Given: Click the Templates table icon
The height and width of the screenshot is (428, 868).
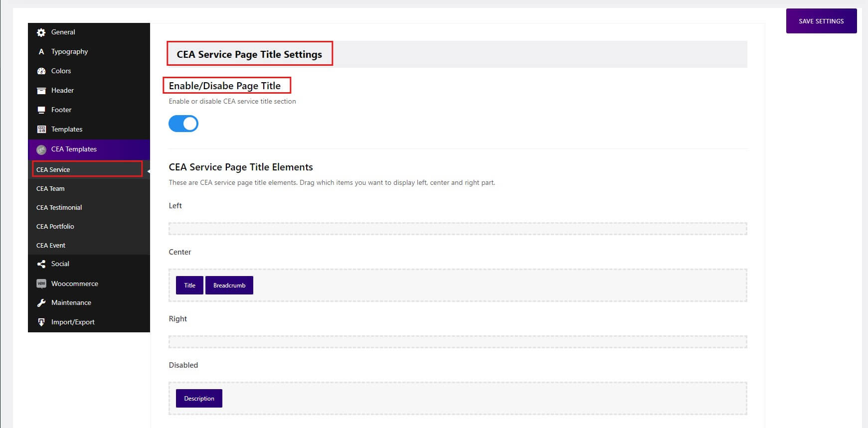Looking at the screenshot, I should (x=41, y=130).
